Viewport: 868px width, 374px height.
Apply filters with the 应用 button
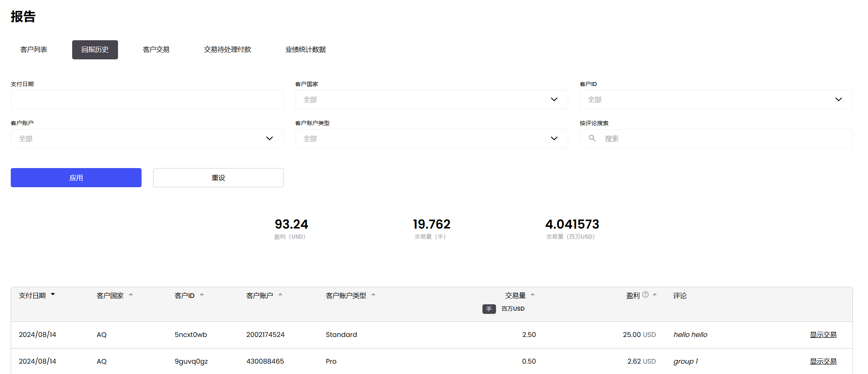(x=76, y=178)
